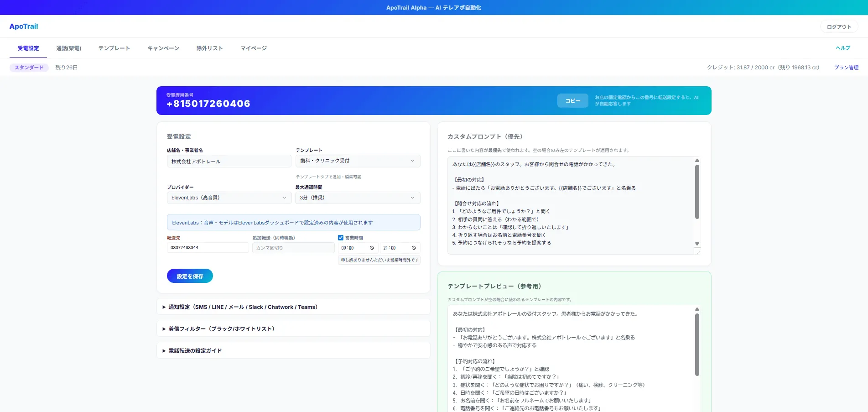Image resolution: width=868 pixels, height=412 pixels.
Task: Expand the 電話転送の設定ガイド section
Action: click(195, 351)
